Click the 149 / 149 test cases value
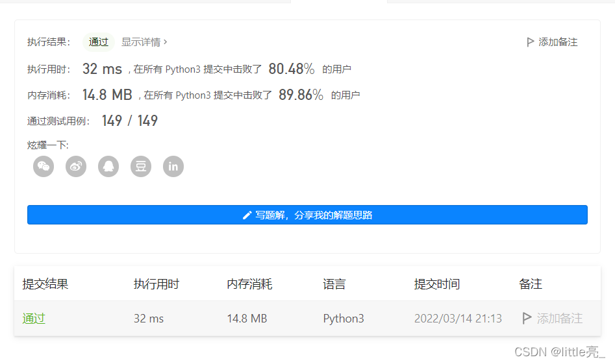The height and width of the screenshot is (364, 615). pos(130,121)
